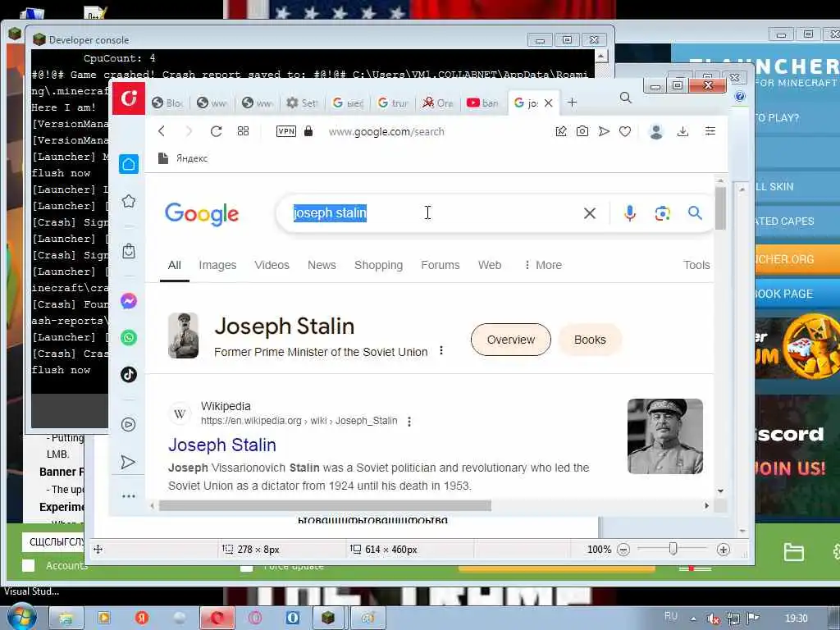Submit search with magnifier icon
Screen dimensions: 840x630
click(695, 212)
